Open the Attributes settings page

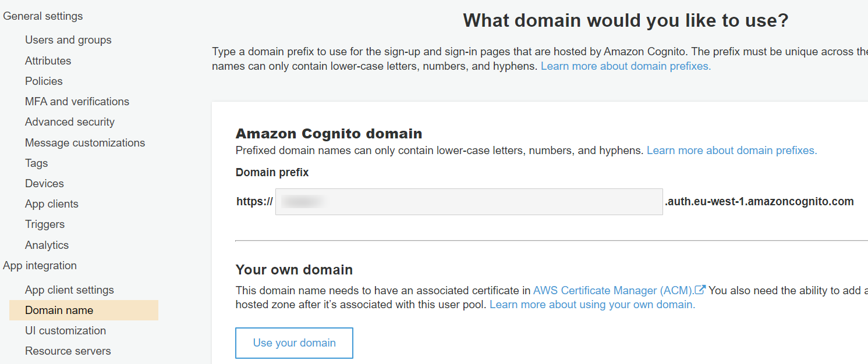click(x=48, y=60)
